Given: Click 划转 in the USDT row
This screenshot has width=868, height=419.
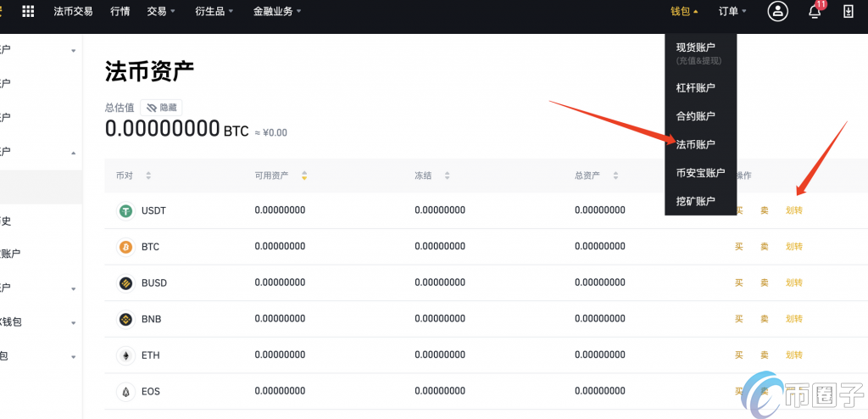Looking at the screenshot, I should click(793, 210).
